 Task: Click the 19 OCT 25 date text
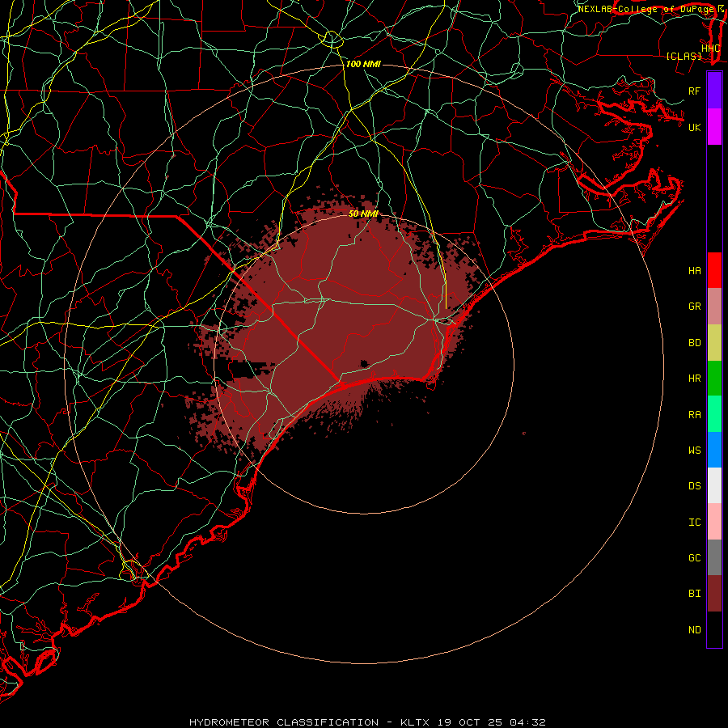click(x=470, y=722)
